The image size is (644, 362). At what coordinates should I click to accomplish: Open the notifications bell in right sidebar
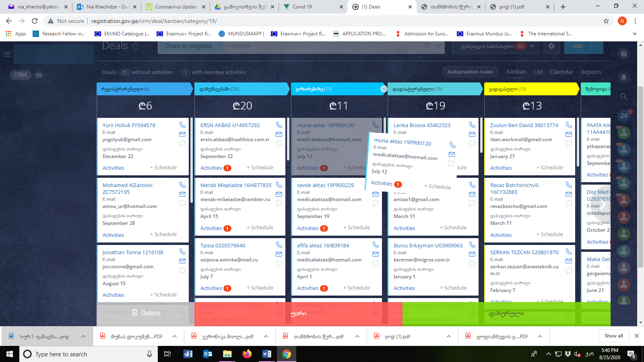(623, 77)
